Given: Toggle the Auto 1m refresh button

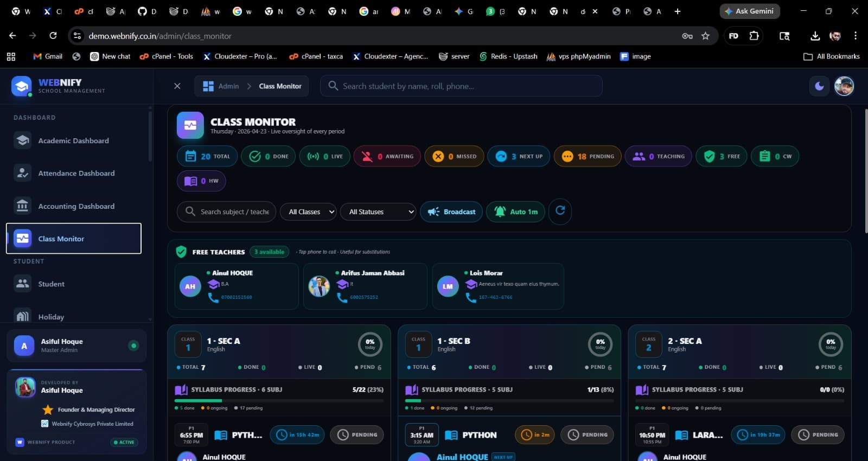Looking at the screenshot, I should pos(515,212).
